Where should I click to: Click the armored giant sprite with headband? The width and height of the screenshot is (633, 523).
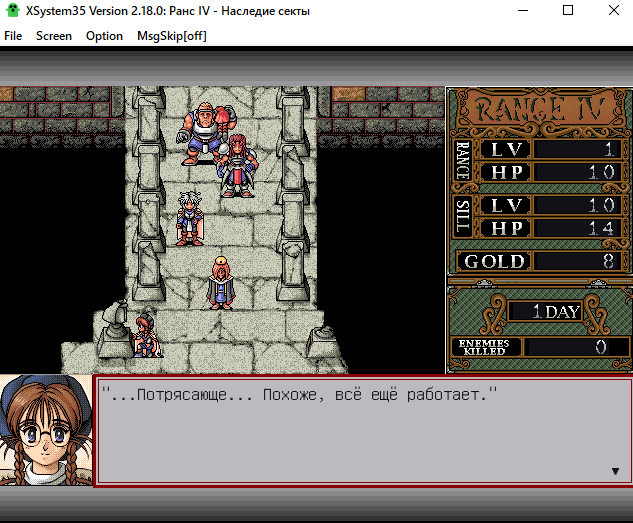tap(204, 133)
